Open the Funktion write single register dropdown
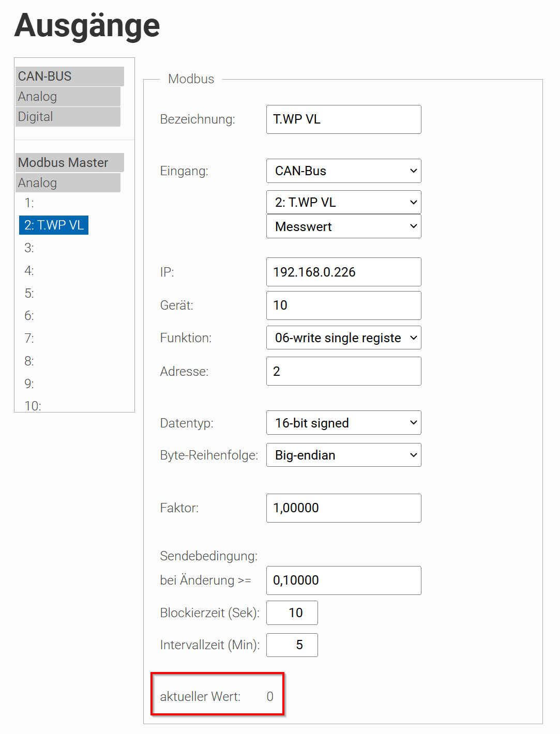Viewport: 560px width, 734px height. [x=343, y=338]
